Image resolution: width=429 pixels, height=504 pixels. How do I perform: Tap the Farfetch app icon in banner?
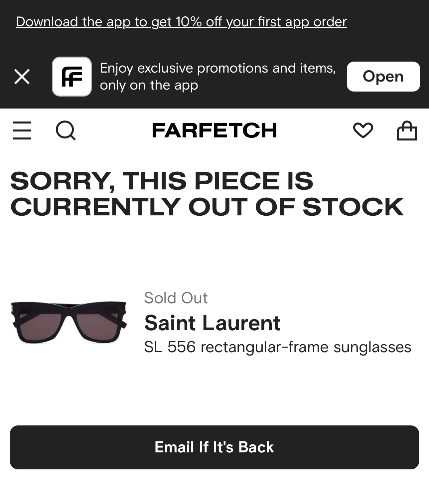coord(72,77)
